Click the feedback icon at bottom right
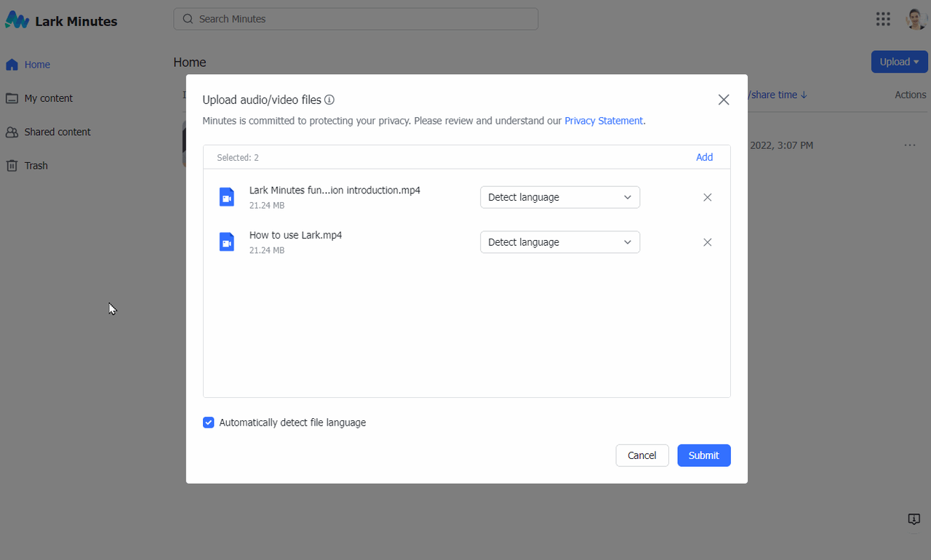Viewport: 931px width, 560px height. (x=914, y=519)
